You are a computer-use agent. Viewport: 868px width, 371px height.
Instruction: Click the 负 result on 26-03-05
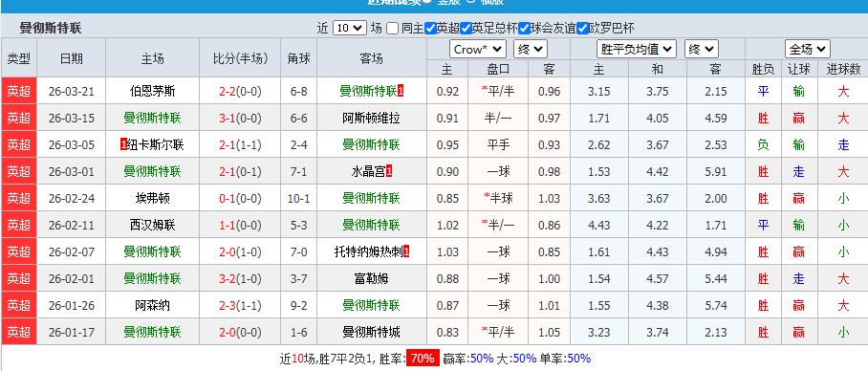(x=764, y=145)
